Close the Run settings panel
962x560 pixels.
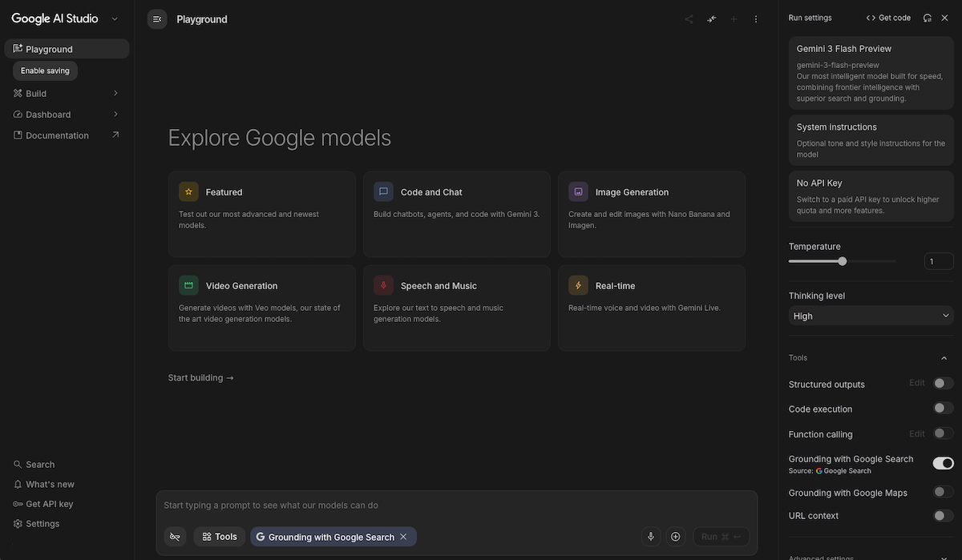tap(944, 18)
